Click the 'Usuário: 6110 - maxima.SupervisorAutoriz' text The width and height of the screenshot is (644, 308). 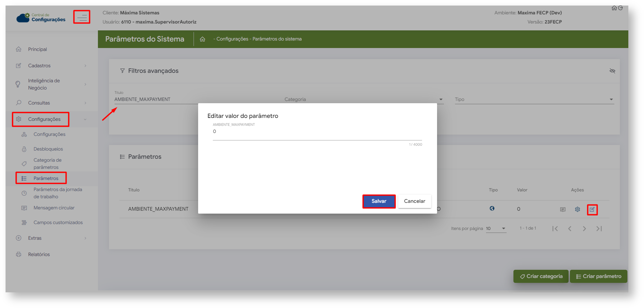(149, 22)
